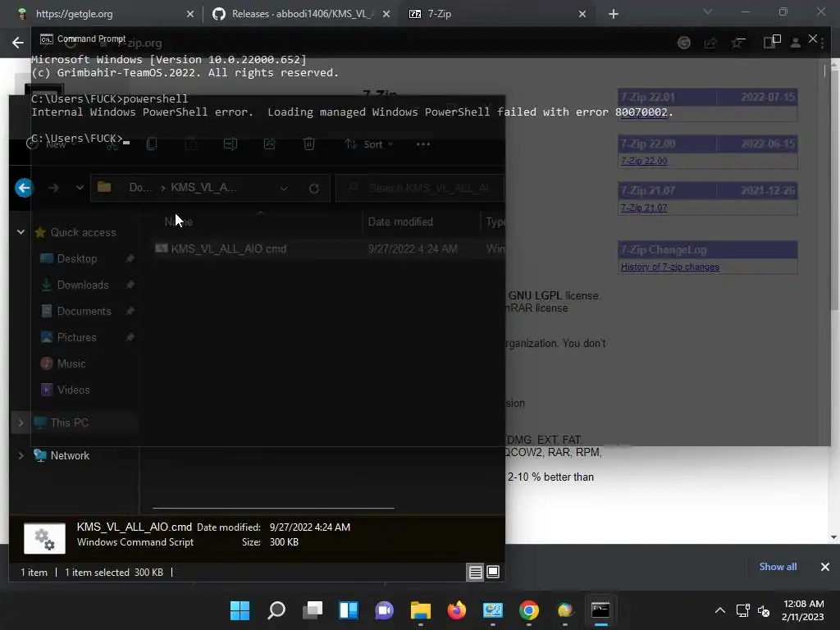
Task: Expand the This PC tree node
Action: [x=21, y=422]
